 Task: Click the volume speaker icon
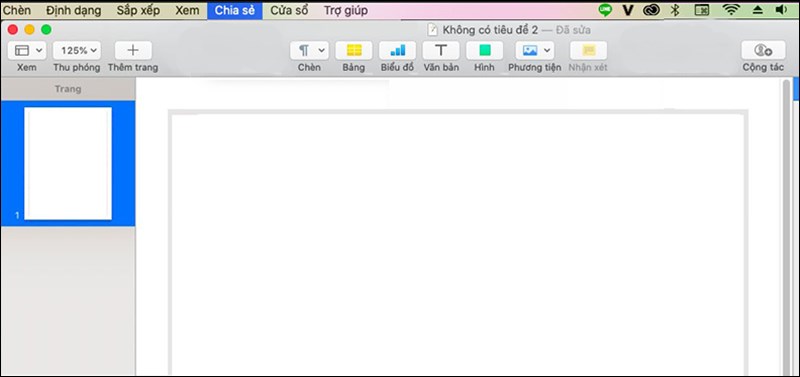[x=781, y=10]
